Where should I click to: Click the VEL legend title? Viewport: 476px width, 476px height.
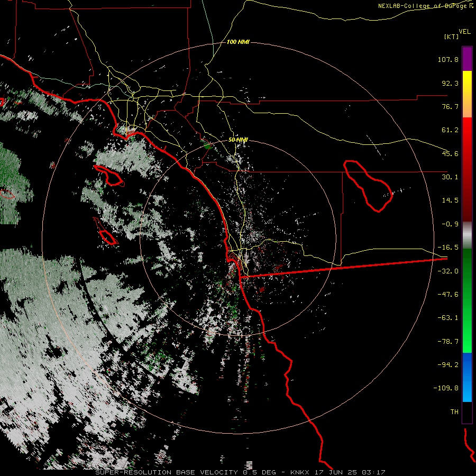[x=464, y=32]
